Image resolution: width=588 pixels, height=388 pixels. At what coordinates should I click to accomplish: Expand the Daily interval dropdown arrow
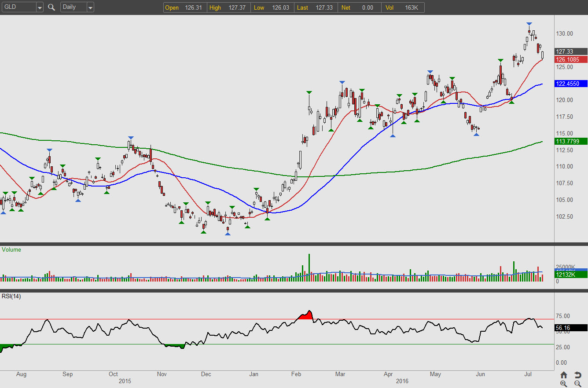coord(90,7)
